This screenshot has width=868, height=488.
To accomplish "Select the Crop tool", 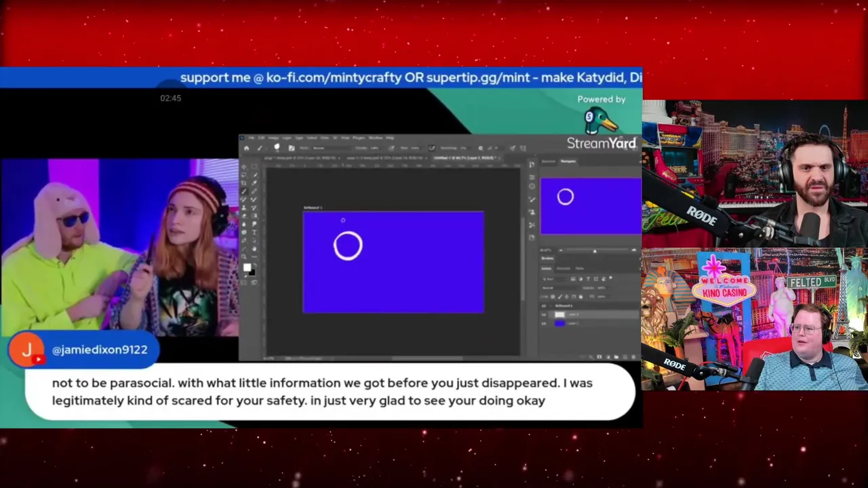I will click(x=243, y=183).
